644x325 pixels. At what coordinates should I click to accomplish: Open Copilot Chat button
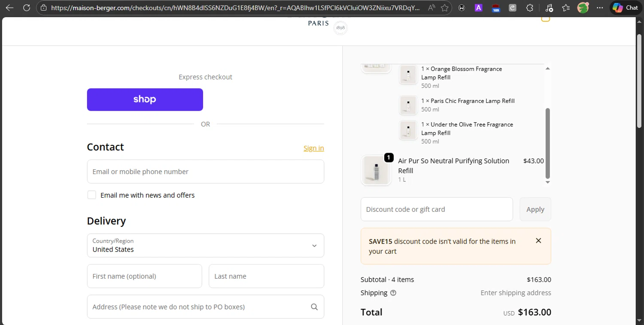click(x=626, y=8)
